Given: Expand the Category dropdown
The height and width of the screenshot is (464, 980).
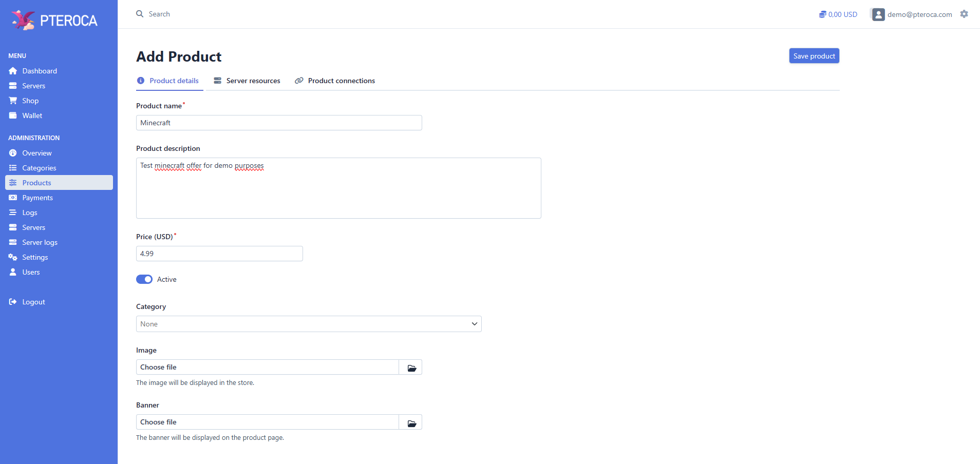Looking at the screenshot, I should 308,324.
